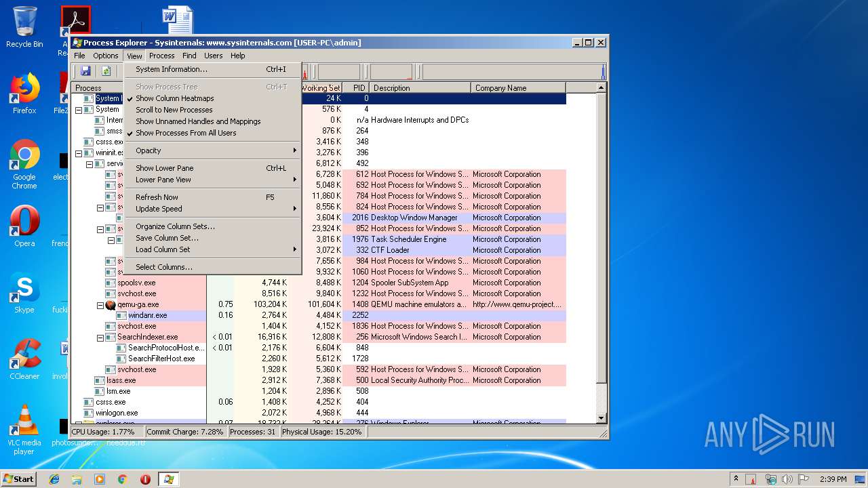Choose Organize Column Sets menu entry

pyautogui.click(x=212, y=226)
